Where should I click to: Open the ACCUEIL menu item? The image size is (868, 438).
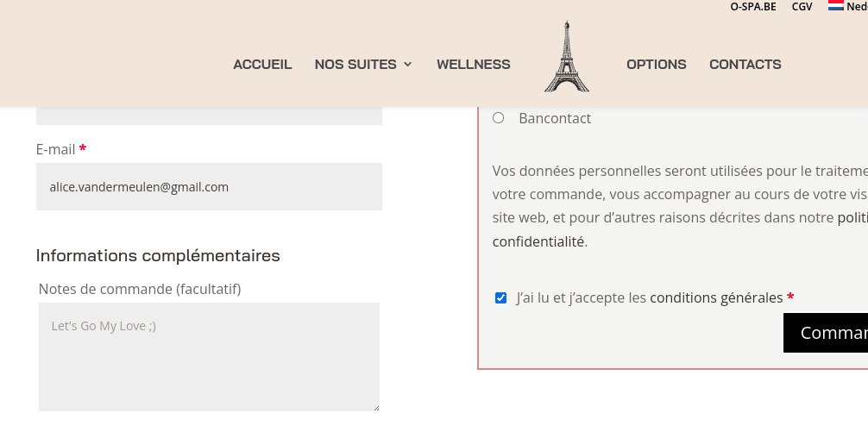click(x=262, y=64)
